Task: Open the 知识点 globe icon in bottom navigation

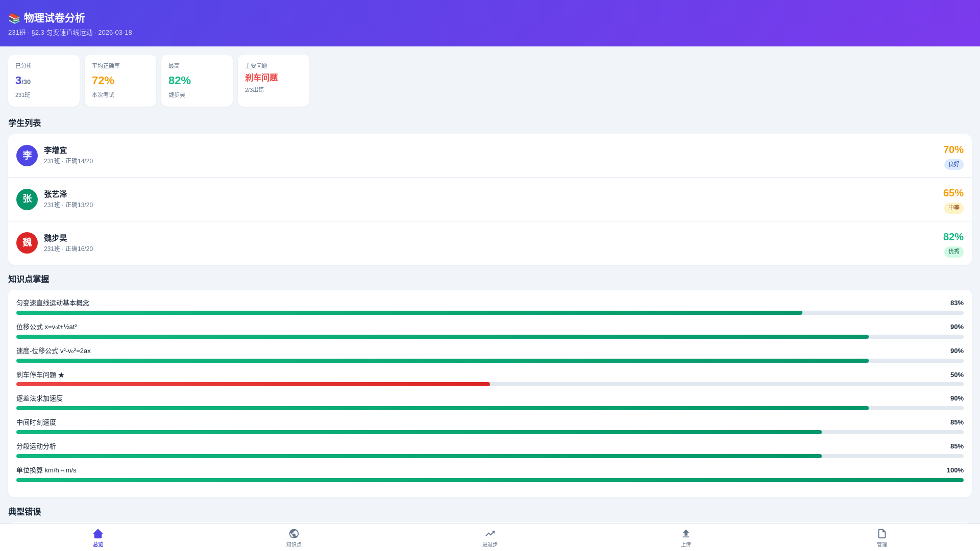Action: click(x=294, y=534)
